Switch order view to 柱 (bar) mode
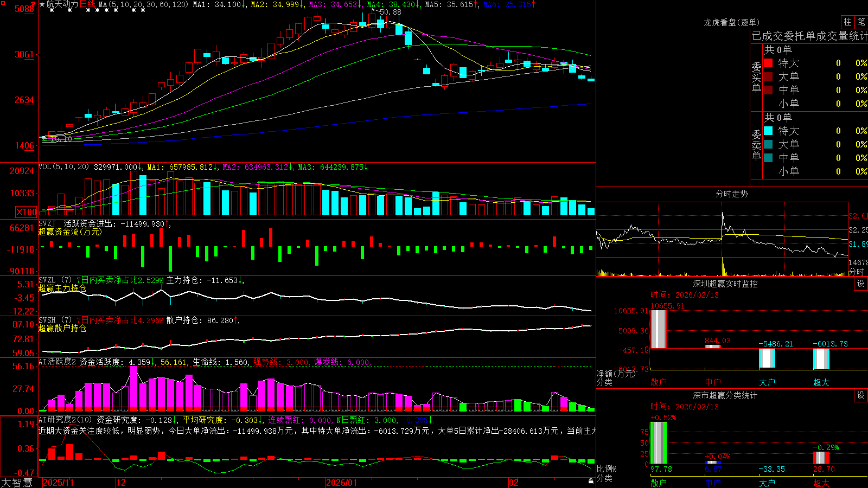Viewport: 868px width, 488px height. (847, 22)
